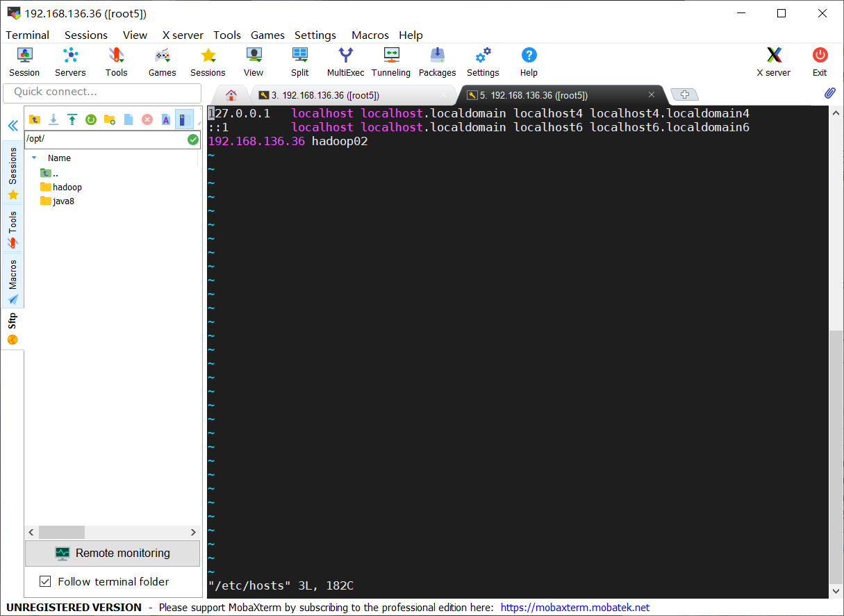Open the Help menu
844x616 pixels.
click(x=411, y=35)
